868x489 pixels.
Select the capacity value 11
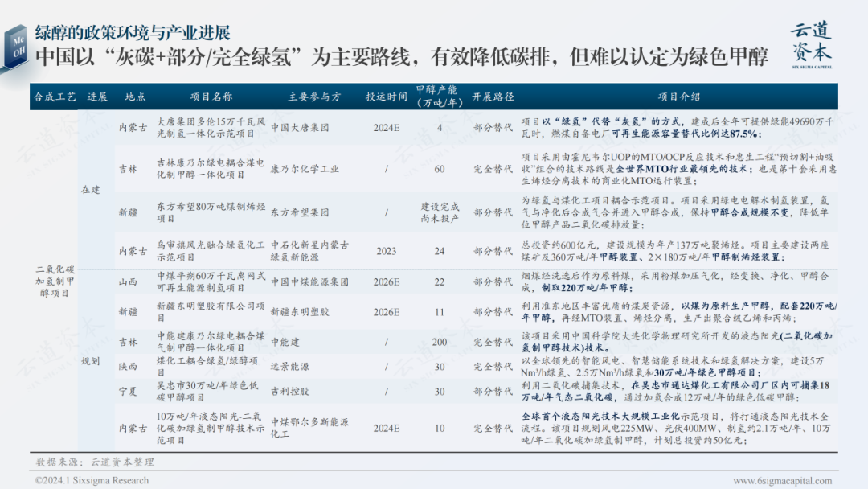[x=440, y=312]
